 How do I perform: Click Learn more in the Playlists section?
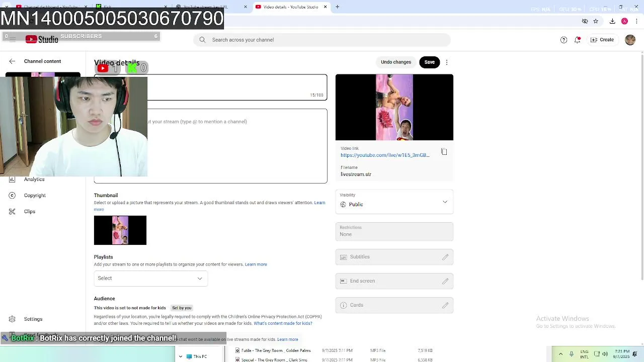tap(256, 264)
